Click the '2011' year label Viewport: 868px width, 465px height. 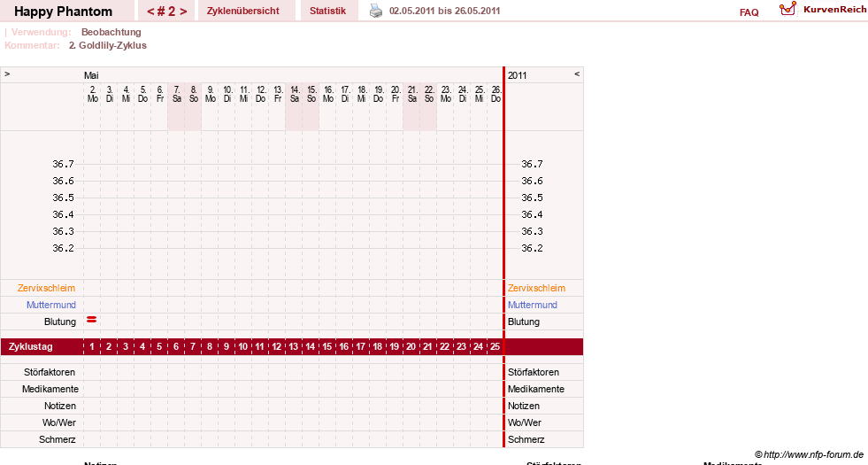tap(517, 75)
